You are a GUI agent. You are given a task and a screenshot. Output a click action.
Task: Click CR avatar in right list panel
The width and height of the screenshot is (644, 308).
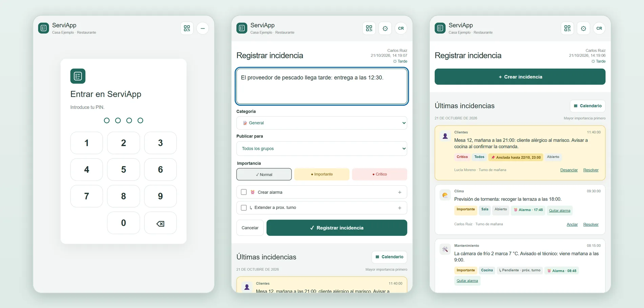pos(599,28)
